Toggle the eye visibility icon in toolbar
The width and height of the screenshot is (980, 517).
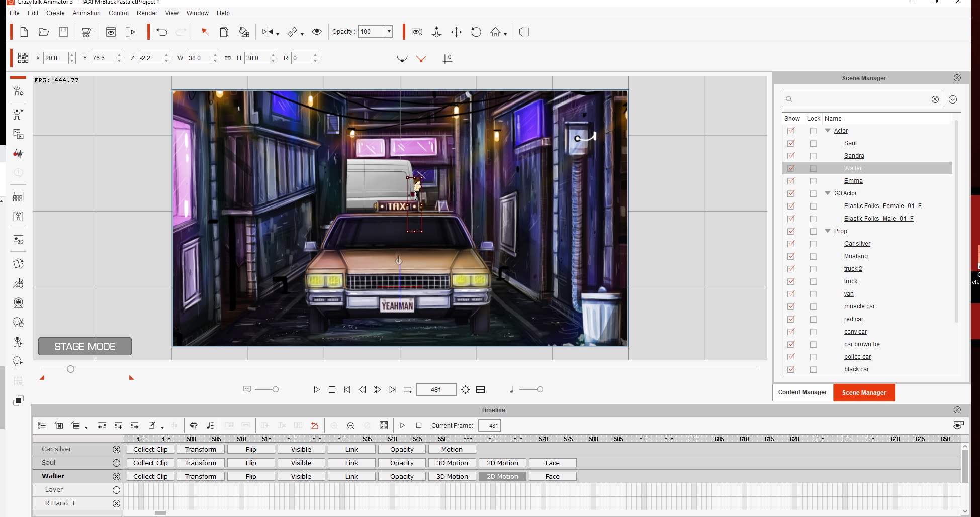[x=317, y=32]
